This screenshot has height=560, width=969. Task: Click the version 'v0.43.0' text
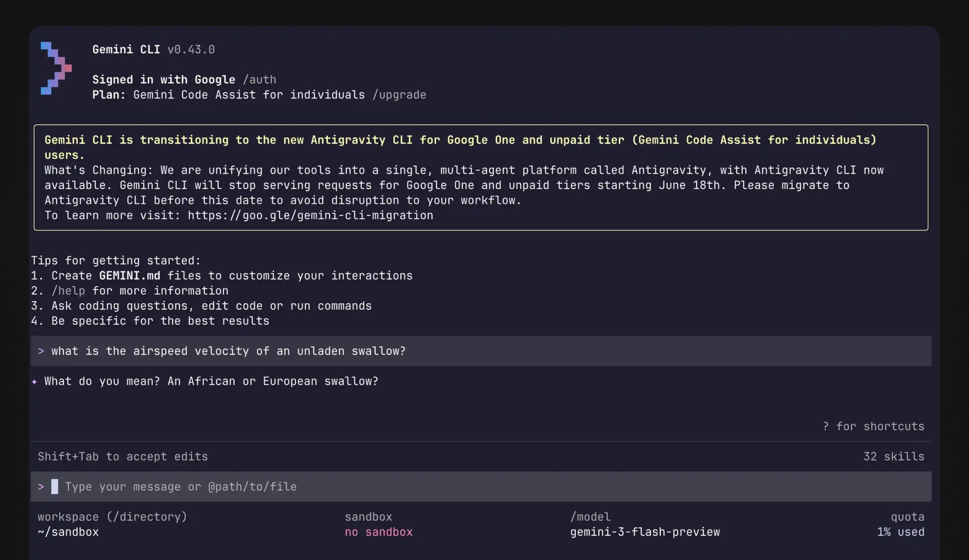pos(191,50)
